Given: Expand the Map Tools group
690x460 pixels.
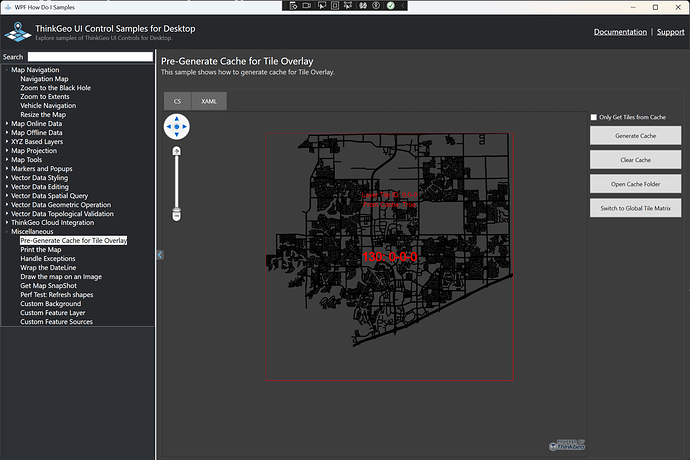Looking at the screenshot, I should (x=7, y=160).
